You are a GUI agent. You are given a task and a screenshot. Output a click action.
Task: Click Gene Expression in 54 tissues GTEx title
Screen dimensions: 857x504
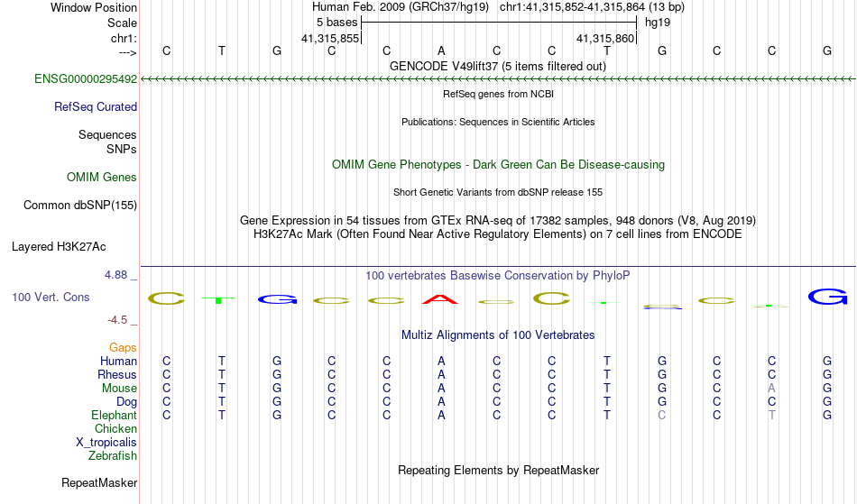pos(498,221)
